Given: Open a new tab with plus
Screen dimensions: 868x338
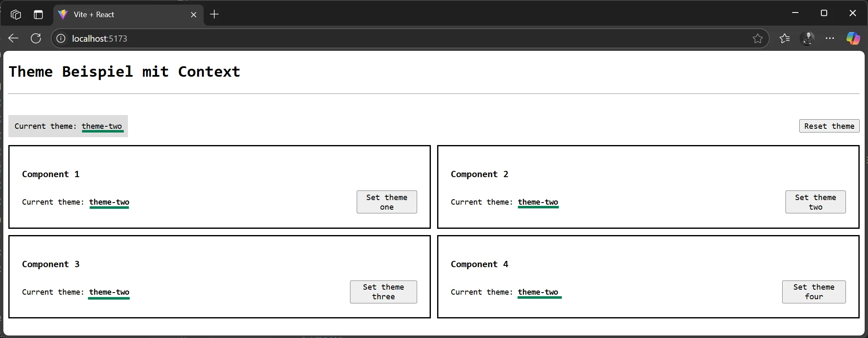Looking at the screenshot, I should 214,15.
